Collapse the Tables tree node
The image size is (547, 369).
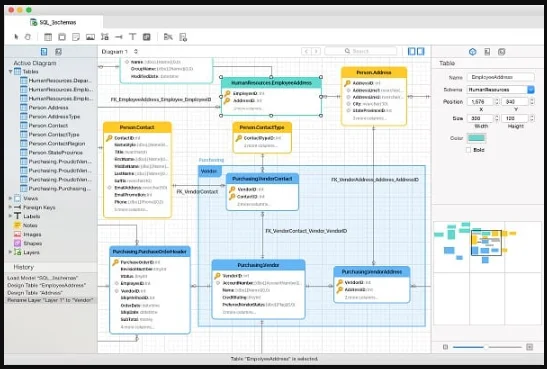pos(10,71)
